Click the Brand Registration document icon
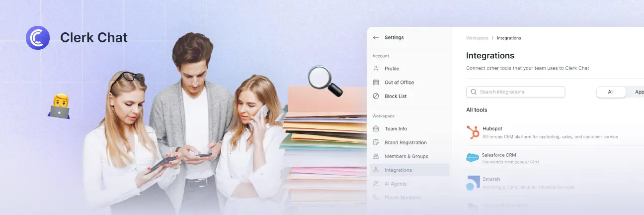This screenshot has height=215, width=644. click(x=376, y=142)
